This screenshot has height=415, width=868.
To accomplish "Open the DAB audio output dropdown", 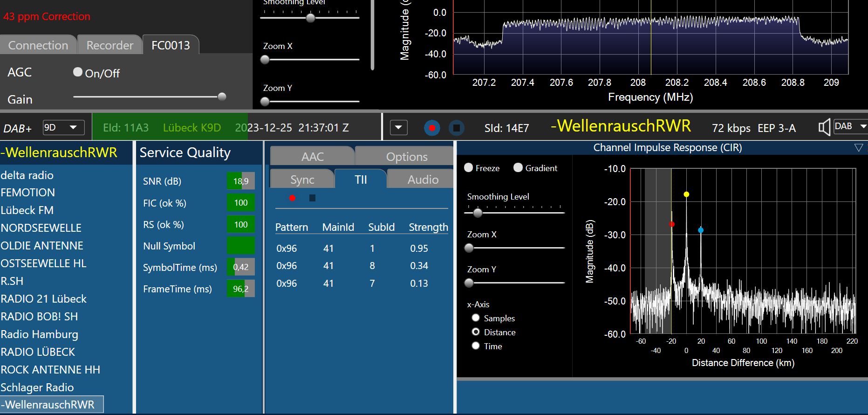I will (850, 127).
